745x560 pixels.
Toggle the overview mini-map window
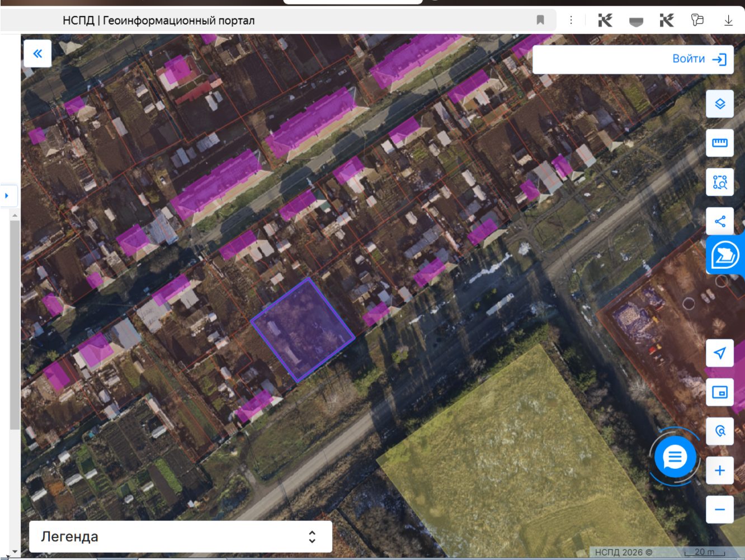point(720,392)
